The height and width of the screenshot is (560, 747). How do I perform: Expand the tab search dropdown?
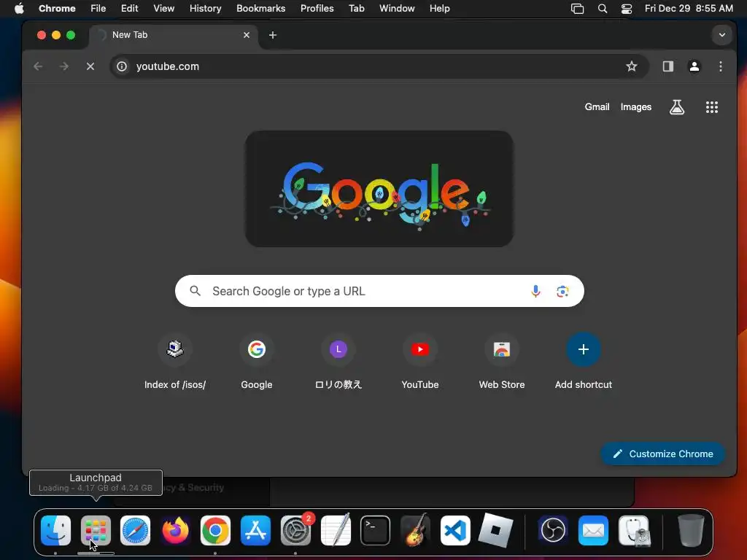click(721, 35)
